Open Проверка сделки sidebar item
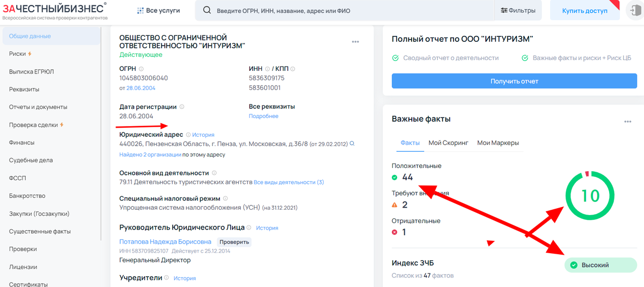The height and width of the screenshot is (287, 644). [33, 125]
